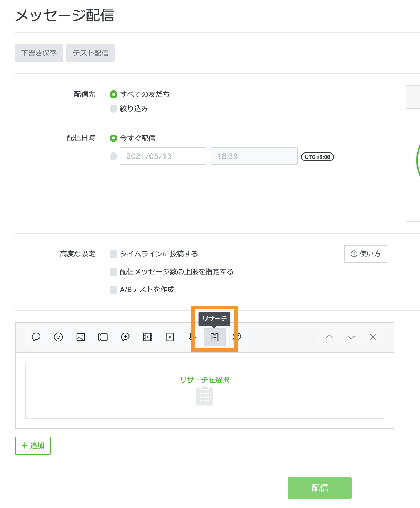
Task: Select the photo image icon
Action: coord(81,337)
